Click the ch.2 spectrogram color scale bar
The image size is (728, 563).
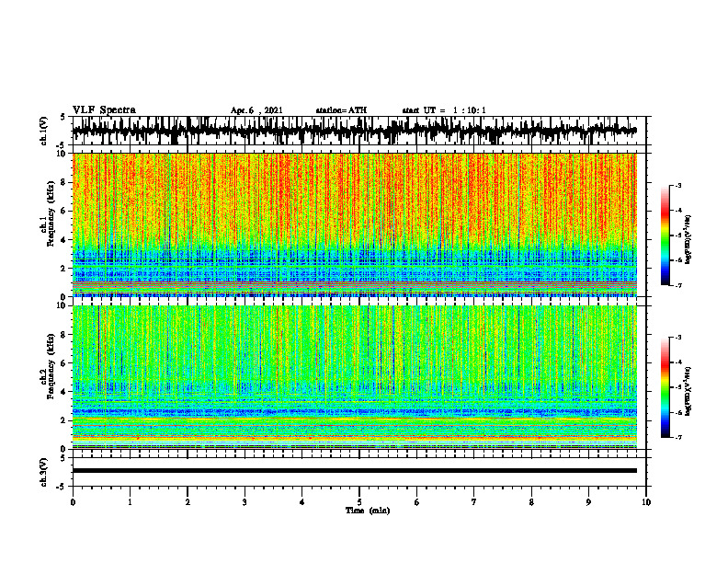coord(665,387)
